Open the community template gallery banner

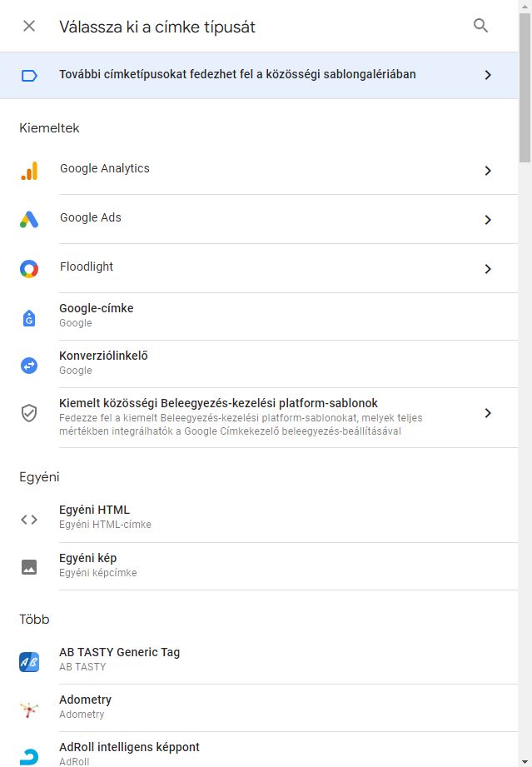click(259, 75)
